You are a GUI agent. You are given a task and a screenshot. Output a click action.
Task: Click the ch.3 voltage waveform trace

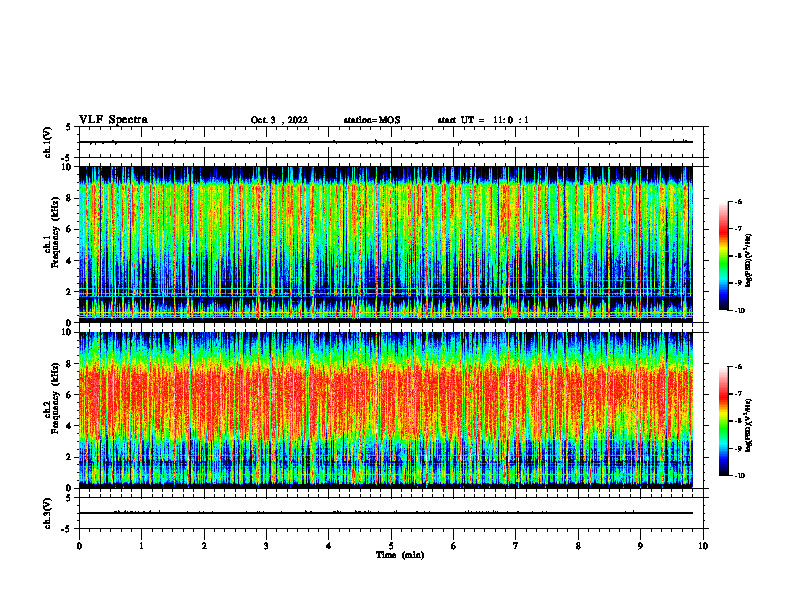point(386,513)
